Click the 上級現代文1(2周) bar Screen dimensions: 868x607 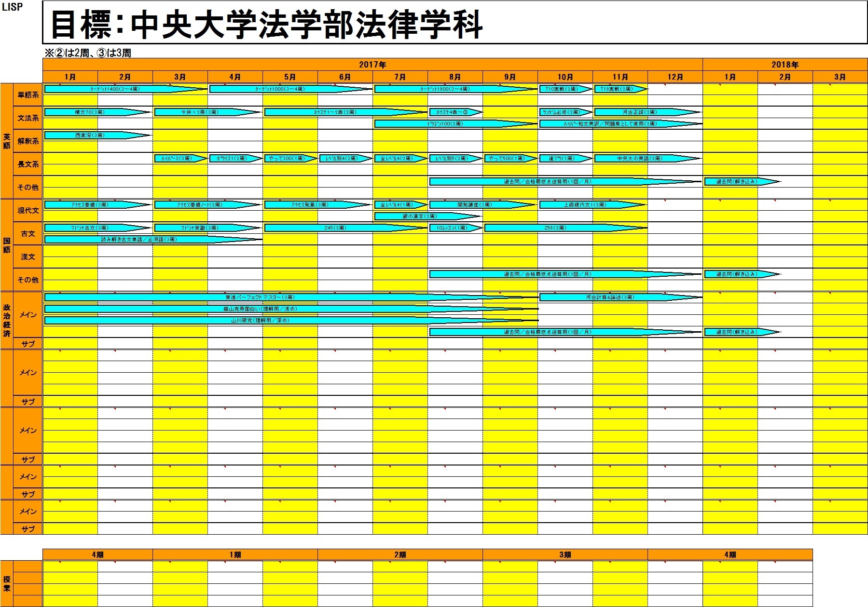(592, 205)
